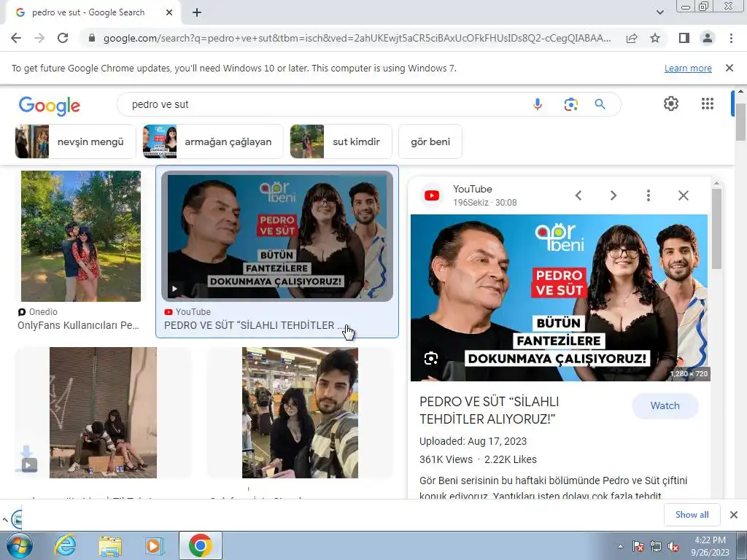The width and height of the screenshot is (747, 560).
Task: Submit search with magnifier icon
Action: pyautogui.click(x=600, y=104)
